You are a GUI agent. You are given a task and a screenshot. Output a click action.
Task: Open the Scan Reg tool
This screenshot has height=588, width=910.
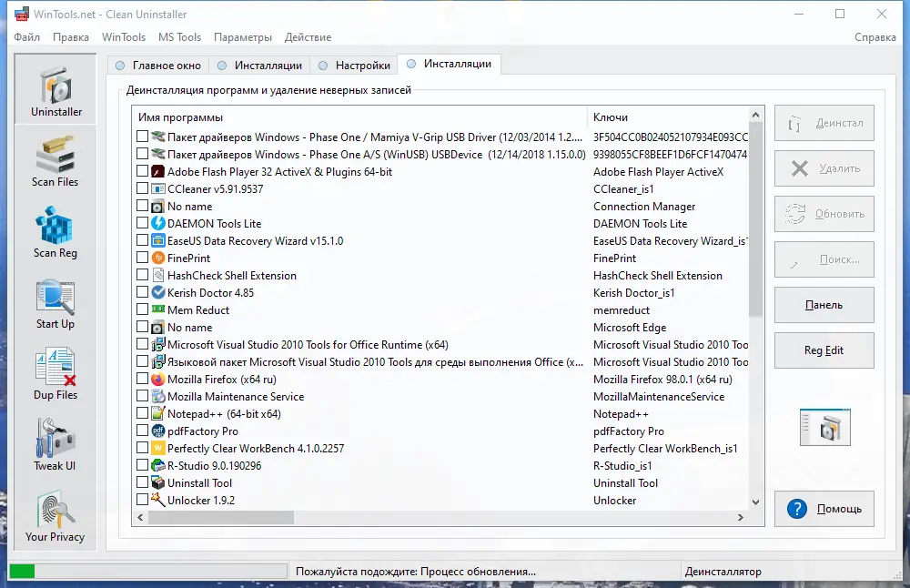click(56, 233)
